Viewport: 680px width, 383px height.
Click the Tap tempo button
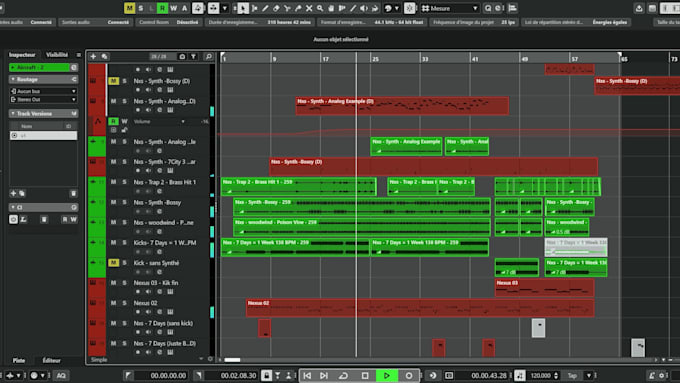click(572, 376)
